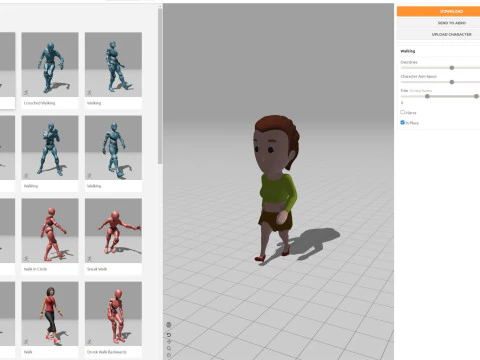Click the right Trim slider handle

pyautogui.click(x=476, y=96)
